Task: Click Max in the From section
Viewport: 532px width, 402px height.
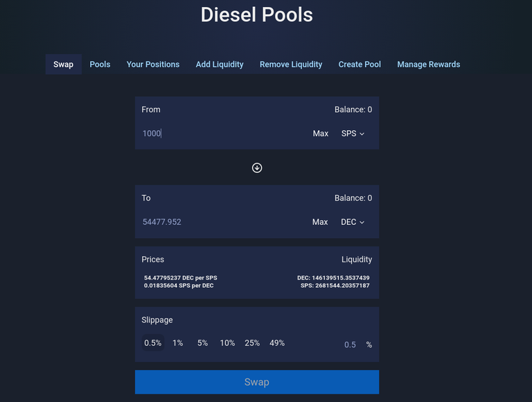Action: coord(320,134)
